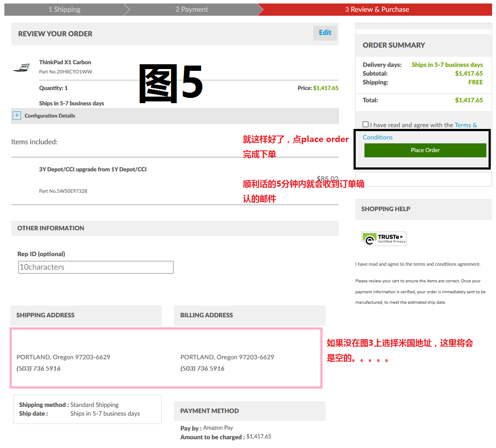The image size is (496, 448).
Task: Click the Configuration Details label
Action: tap(50, 116)
